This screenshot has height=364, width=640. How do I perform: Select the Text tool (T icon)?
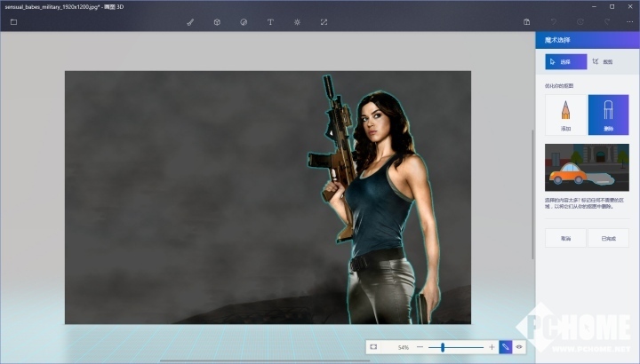tap(270, 22)
